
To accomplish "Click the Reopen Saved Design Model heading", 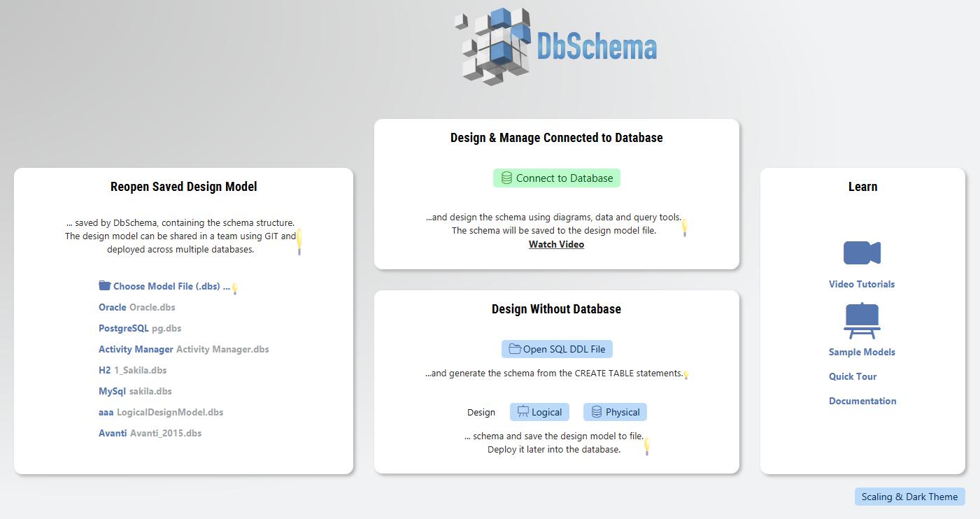I will tap(184, 187).
